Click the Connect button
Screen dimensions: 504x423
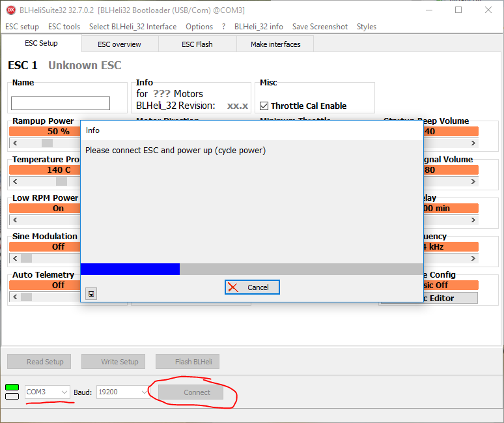coord(191,392)
